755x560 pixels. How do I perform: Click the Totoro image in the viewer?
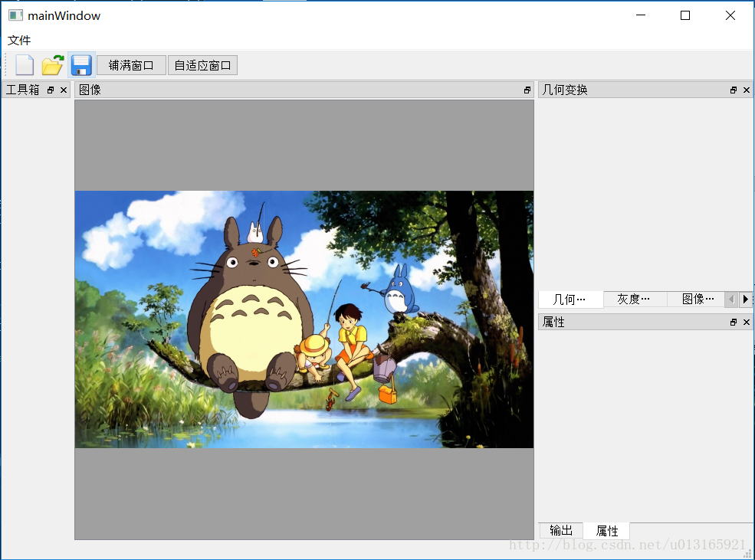(x=304, y=319)
